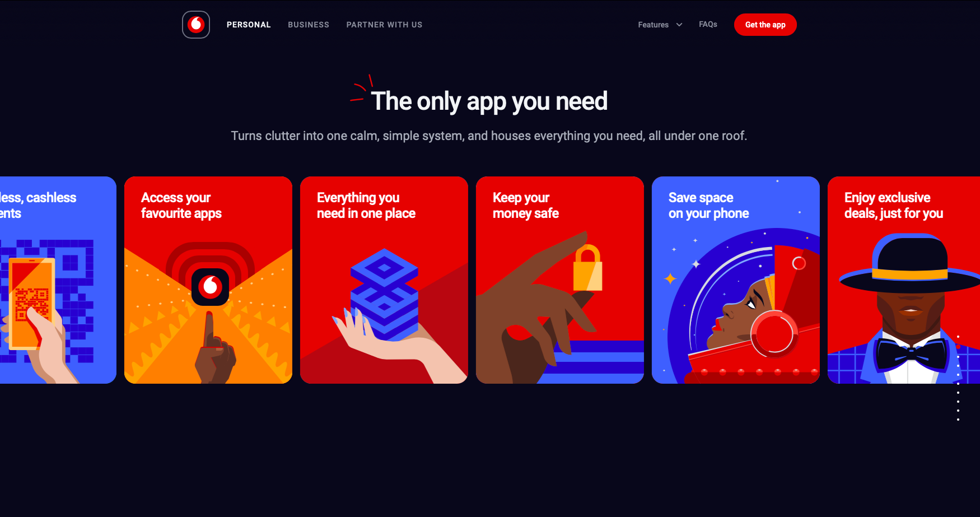Click the red headphone in Save space card
The width and height of the screenshot is (980, 517).
774,334
